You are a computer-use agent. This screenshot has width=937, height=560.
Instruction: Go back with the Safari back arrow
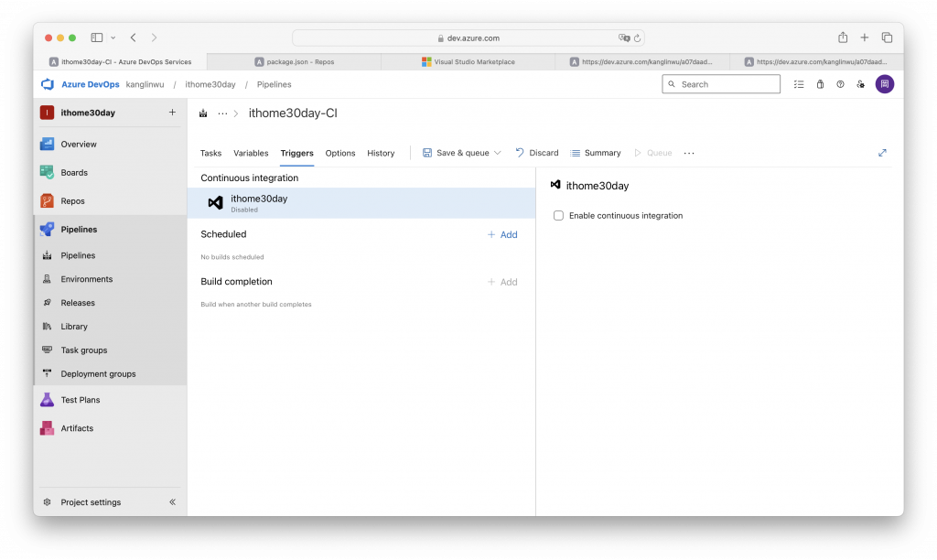coord(134,38)
